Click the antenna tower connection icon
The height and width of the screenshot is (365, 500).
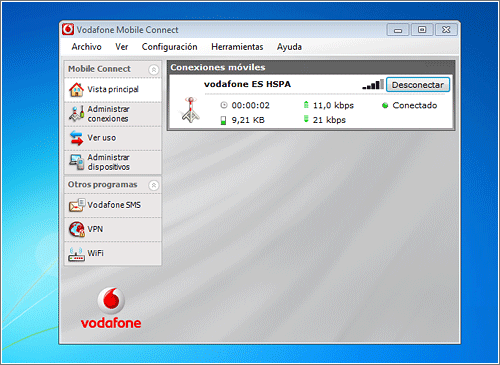click(191, 110)
